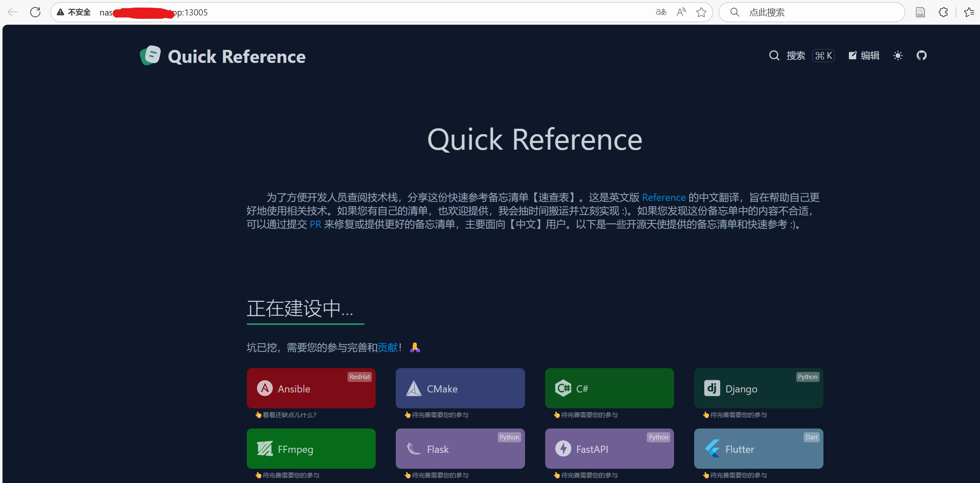Click the C# hexagon logo
Screen dimensions: 980x483
[x=563, y=388]
